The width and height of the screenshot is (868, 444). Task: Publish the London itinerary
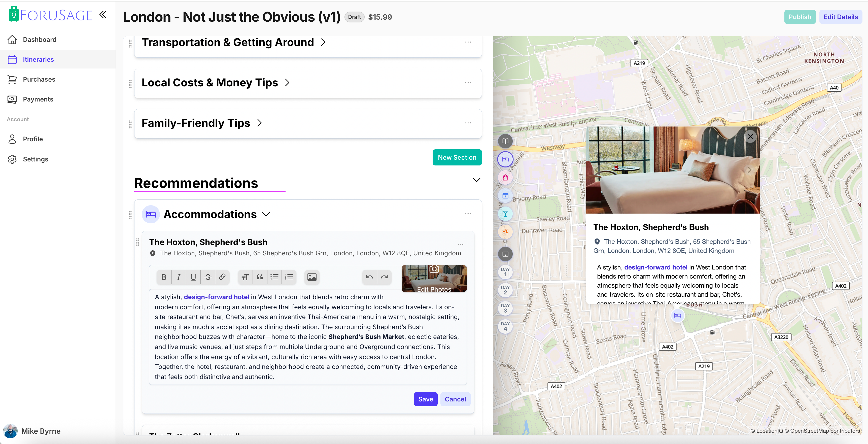tap(800, 17)
